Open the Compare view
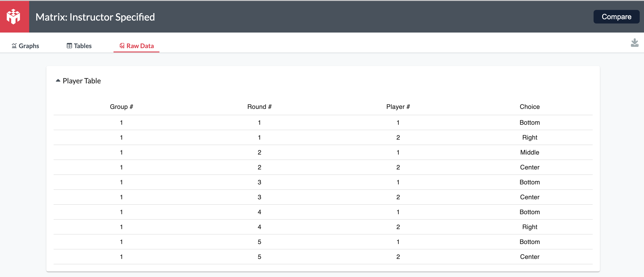 616,17
